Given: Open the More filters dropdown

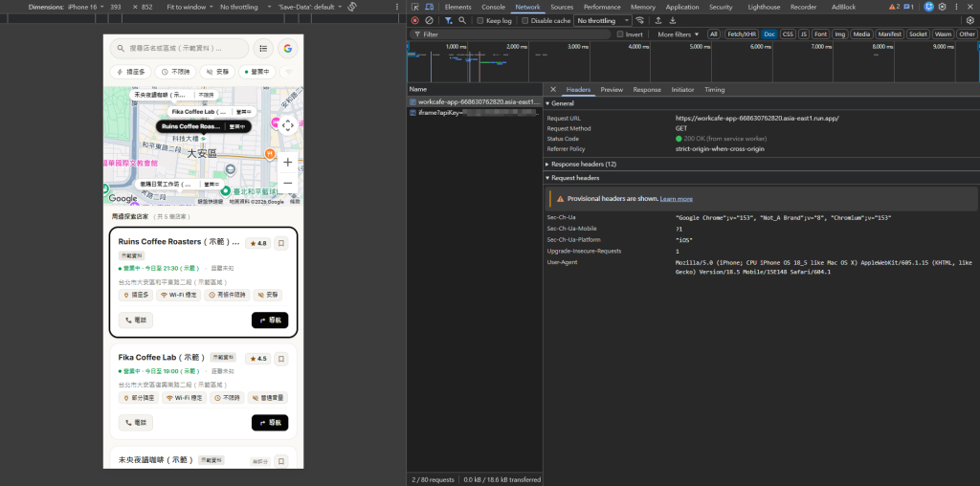Looking at the screenshot, I should click(679, 34).
